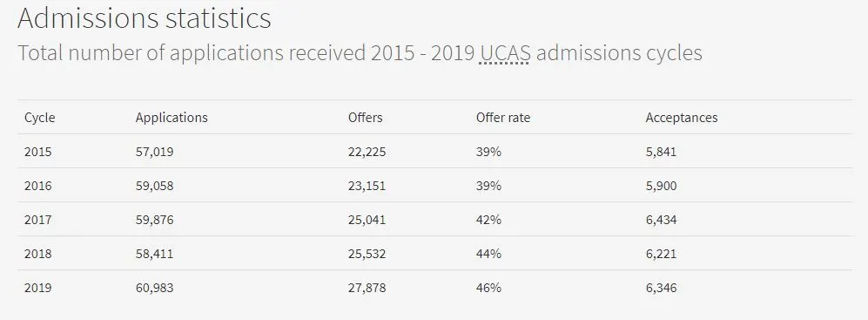The height and width of the screenshot is (320, 868).
Task: Select the Applications column header
Action: coord(172,118)
